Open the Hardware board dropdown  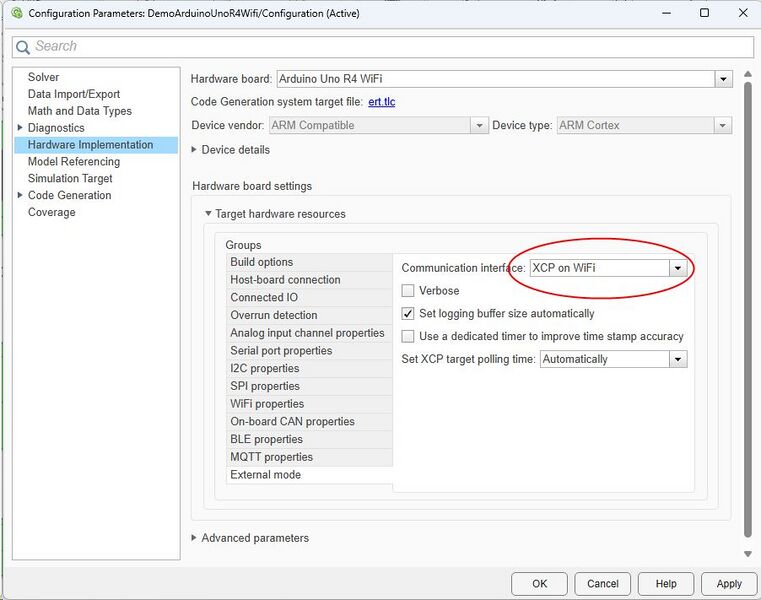point(723,79)
